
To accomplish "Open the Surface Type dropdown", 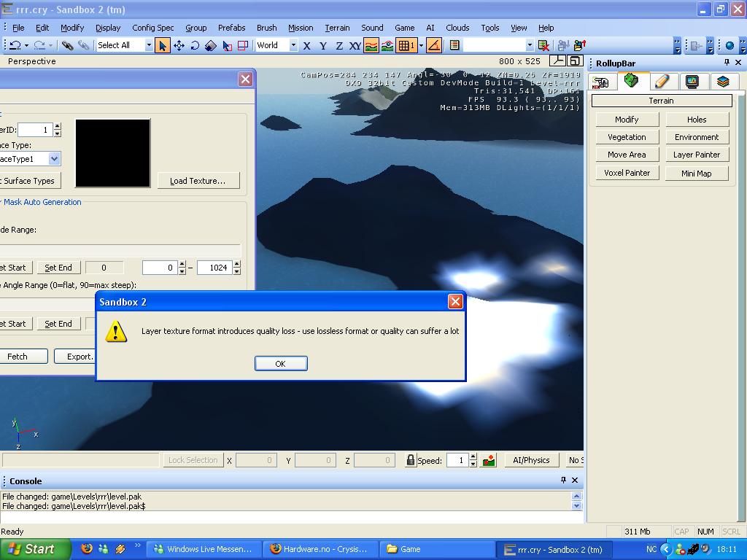I will coord(54,158).
